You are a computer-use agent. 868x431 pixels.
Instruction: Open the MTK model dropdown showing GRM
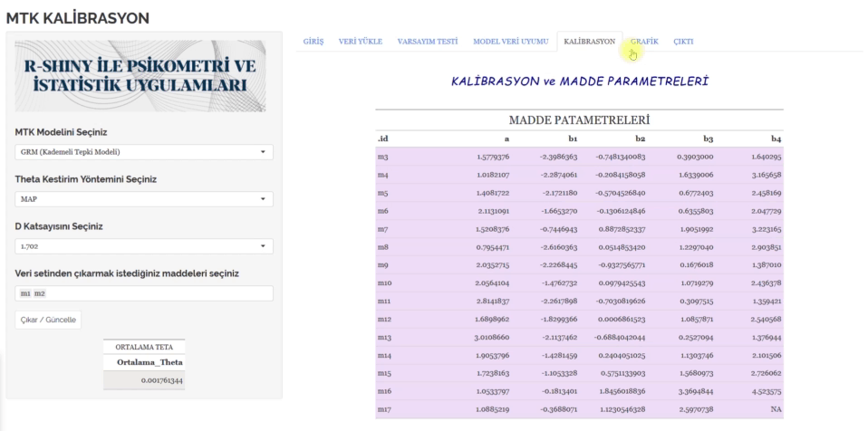pyautogui.click(x=144, y=151)
